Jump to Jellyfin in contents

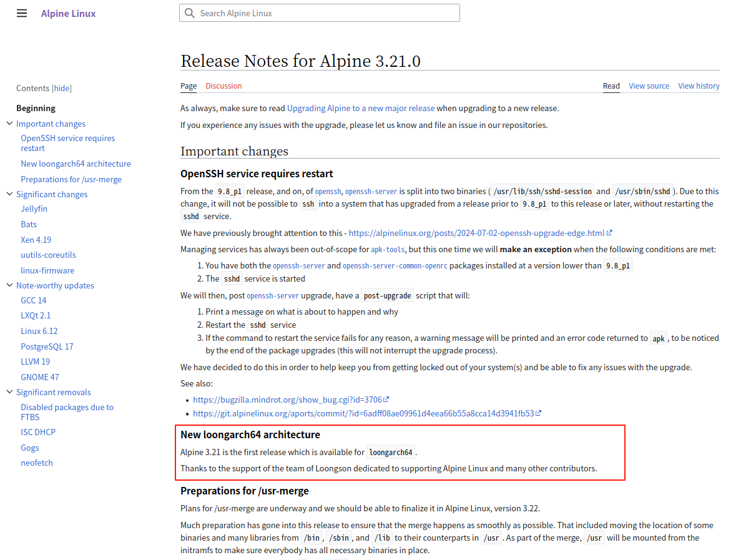(34, 209)
